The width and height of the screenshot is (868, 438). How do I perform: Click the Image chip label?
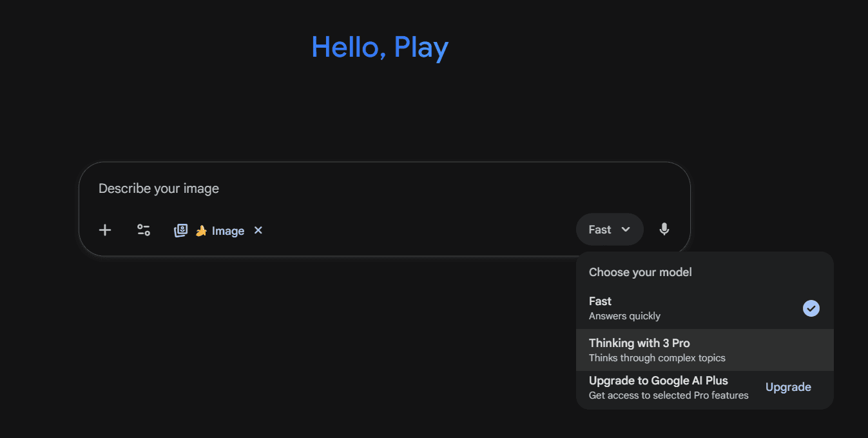(228, 231)
